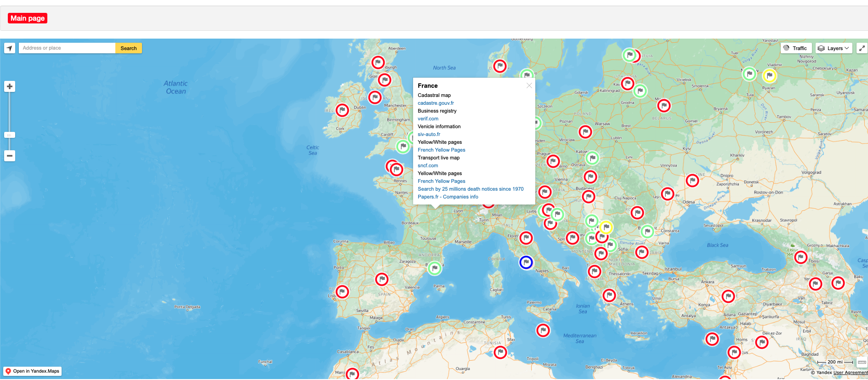868x380 pixels.
Task: Open the verif.com business registry link
Action: coord(428,119)
